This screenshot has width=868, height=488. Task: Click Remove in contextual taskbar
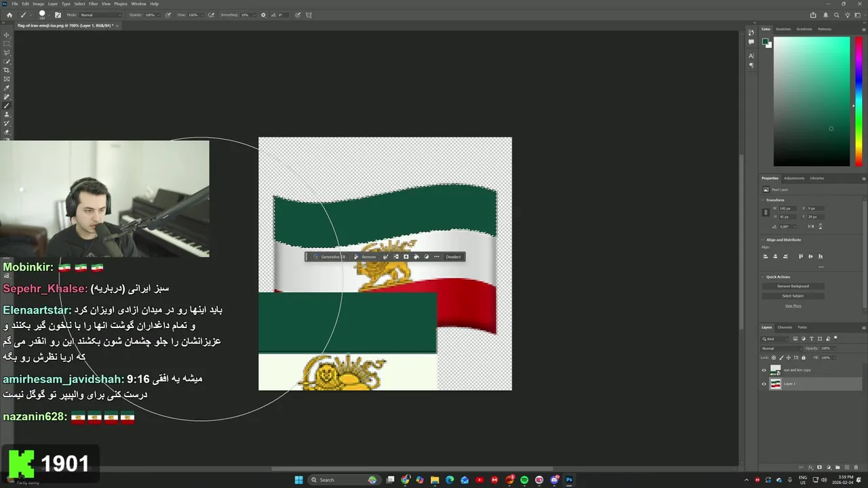tap(365, 257)
